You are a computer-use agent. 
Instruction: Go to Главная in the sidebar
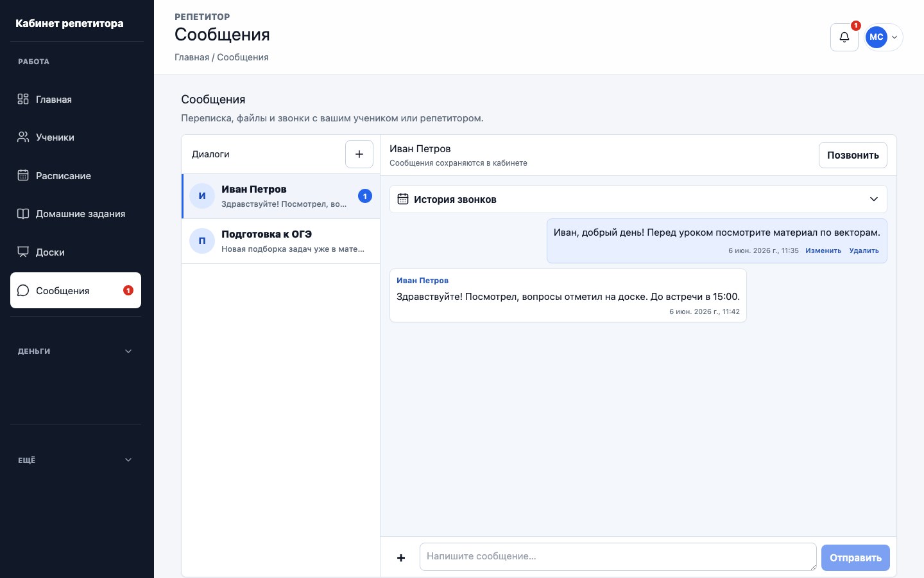pyautogui.click(x=76, y=99)
